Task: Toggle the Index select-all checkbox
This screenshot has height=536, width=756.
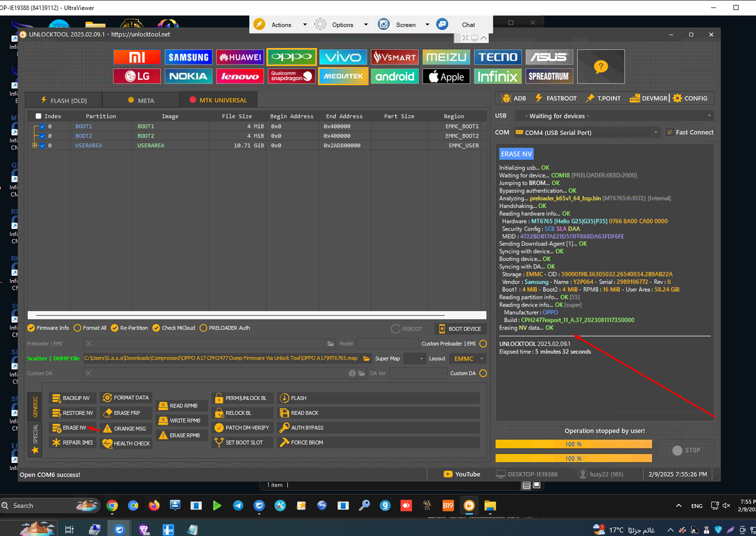Action: click(38, 116)
